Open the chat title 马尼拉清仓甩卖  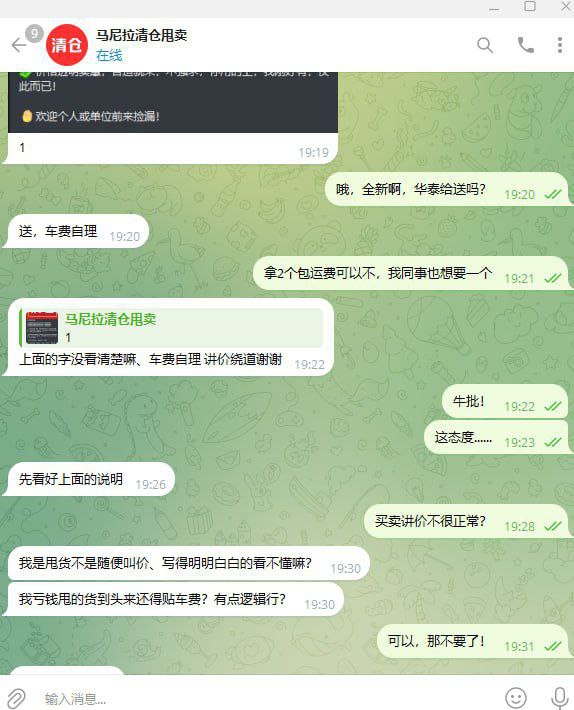click(x=141, y=35)
